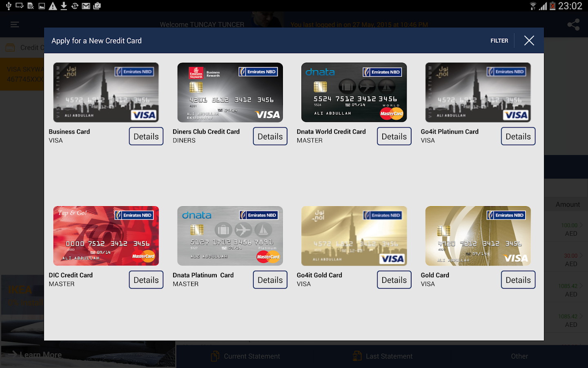Click the 'DIC Credit Card' name text
Screen dimensions: 588x368
point(71,275)
